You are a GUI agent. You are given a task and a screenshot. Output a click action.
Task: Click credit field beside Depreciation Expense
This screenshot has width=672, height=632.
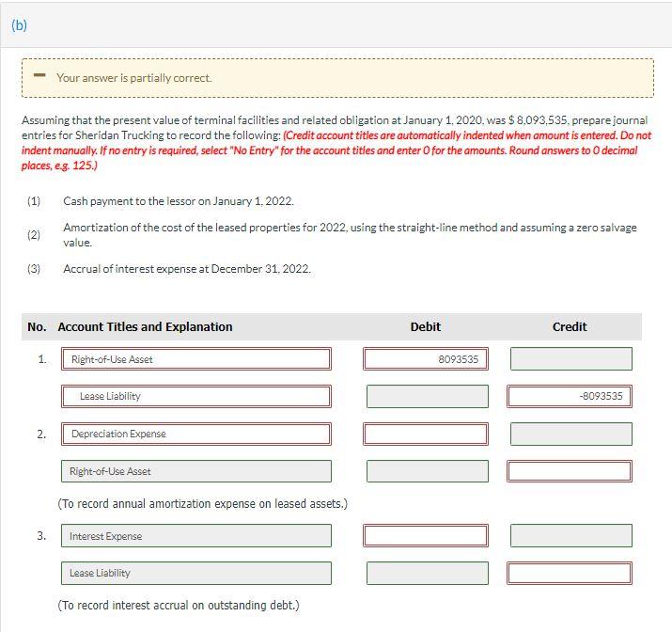(570, 434)
